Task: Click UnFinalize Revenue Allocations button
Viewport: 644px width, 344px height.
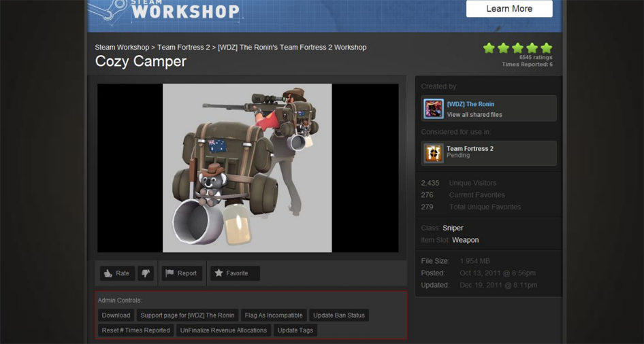Action: click(x=223, y=330)
